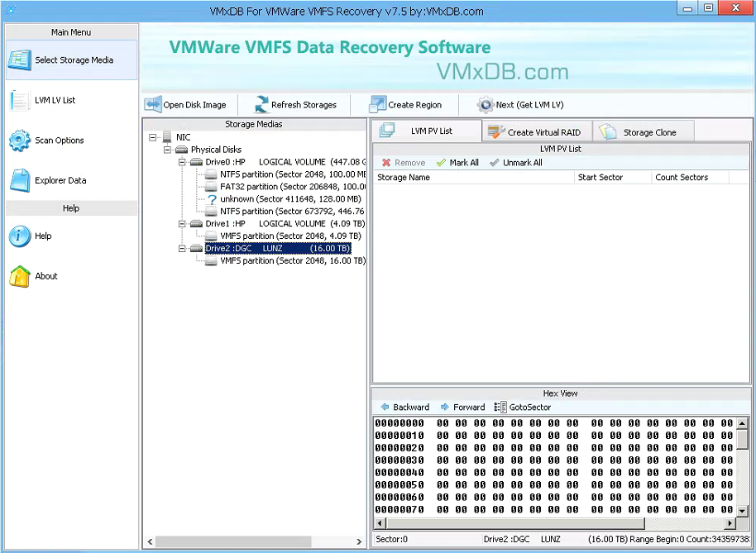
Task: Click Hex View scroll up arrow
Action: (743, 423)
